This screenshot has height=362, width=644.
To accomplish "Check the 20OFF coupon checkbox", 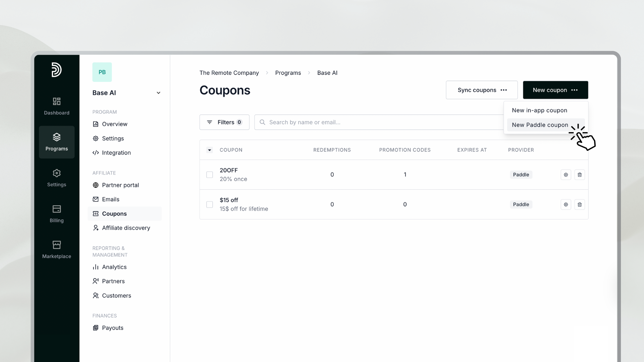I will tap(209, 175).
